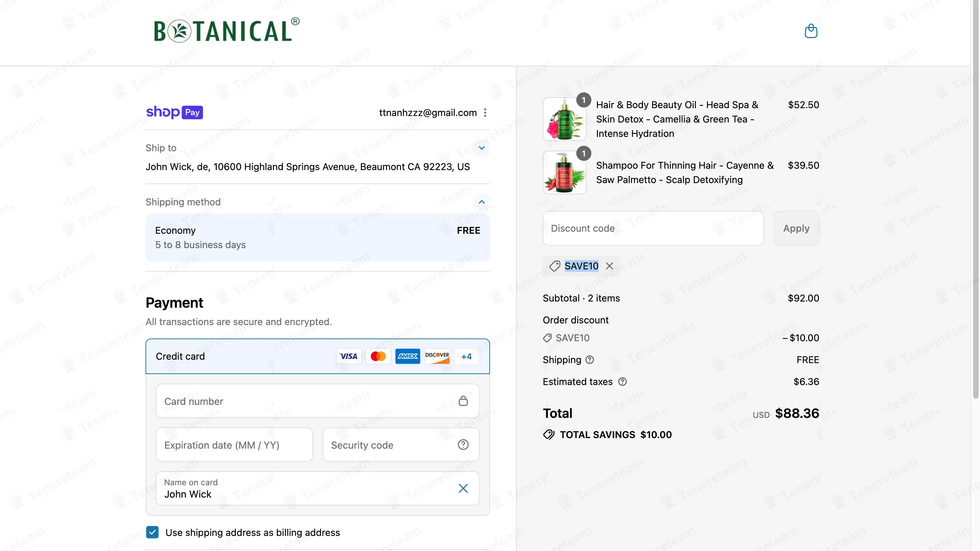
Task: Show Shipping info tooltip icon
Action: (590, 360)
